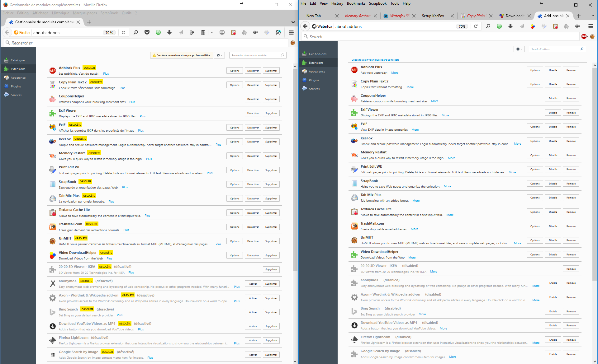Reload page in Waterfox window

tap(476, 26)
